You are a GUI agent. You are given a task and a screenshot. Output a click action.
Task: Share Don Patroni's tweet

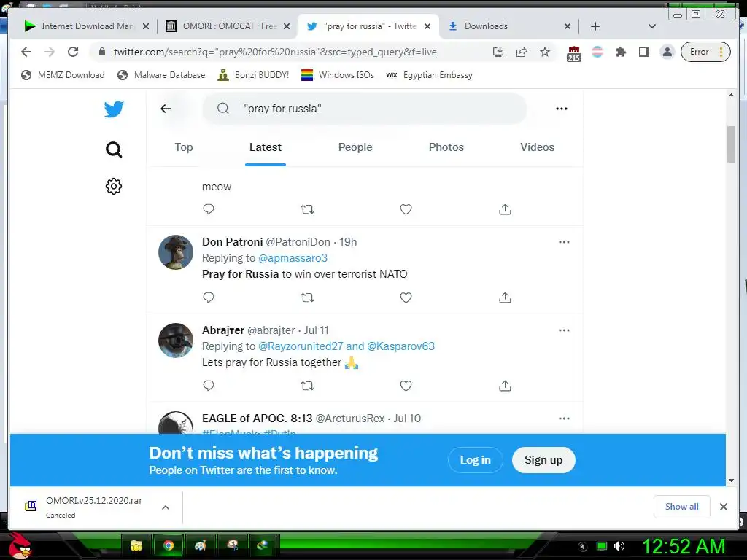[x=505, y=297]
